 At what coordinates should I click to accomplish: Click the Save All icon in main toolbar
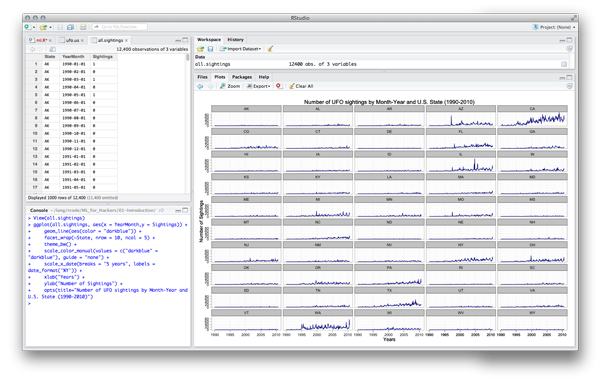coord(70,27)
